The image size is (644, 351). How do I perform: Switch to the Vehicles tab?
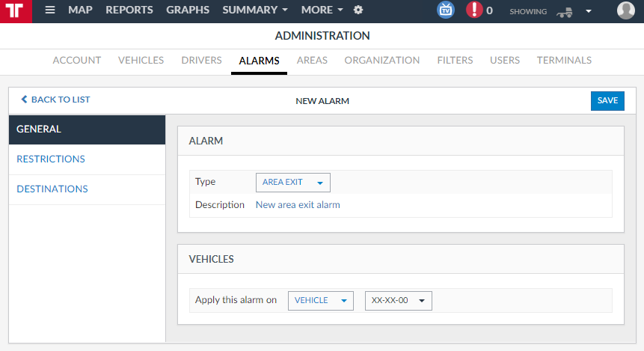141,61
